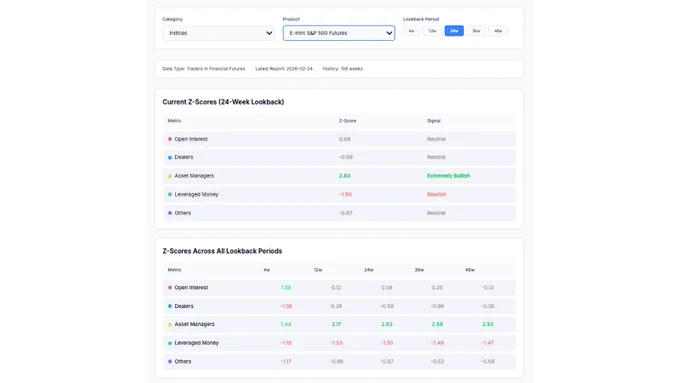Viewport: 680px width, 383px height.
Task: Click the Leveraged Money 36w value -1.49
Action: [437, 343]
